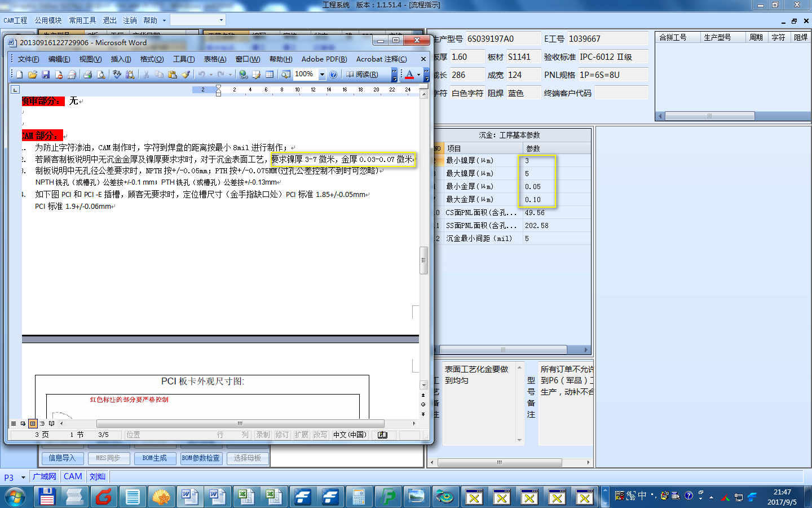812x508 pixels.
Task: Click the Word horizontal scrollbar thumb
Action: point(240,423)
